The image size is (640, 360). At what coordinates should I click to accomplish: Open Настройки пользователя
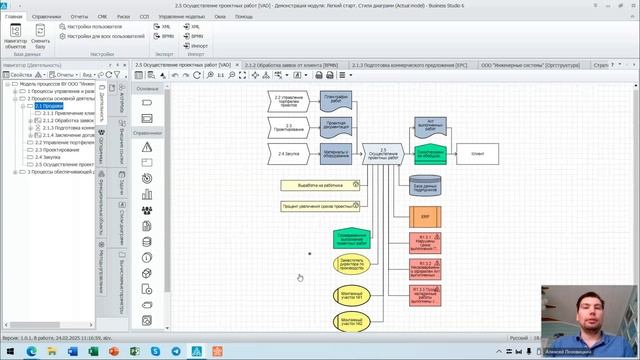[91, 27]
